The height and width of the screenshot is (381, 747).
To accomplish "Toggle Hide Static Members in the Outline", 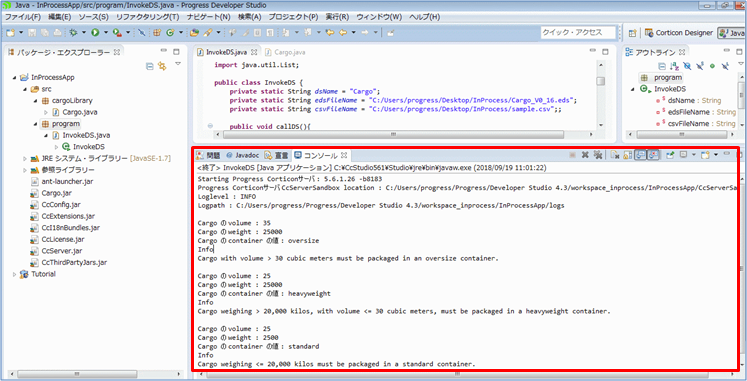I will [x=699, y=66].
